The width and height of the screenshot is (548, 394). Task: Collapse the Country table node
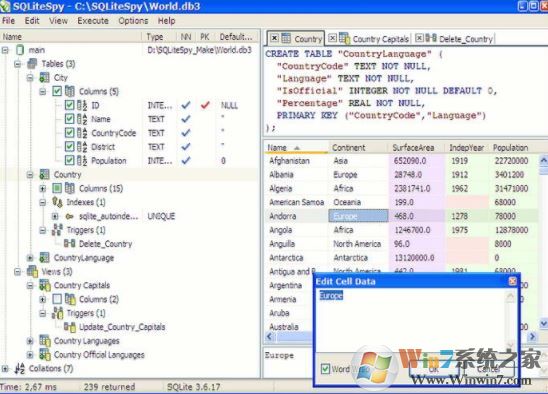pos(30,174)
